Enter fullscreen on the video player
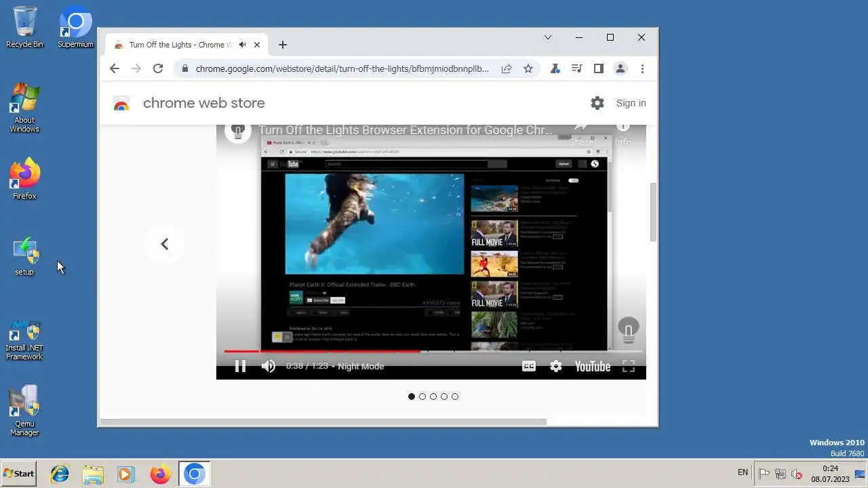 [629, 366]
